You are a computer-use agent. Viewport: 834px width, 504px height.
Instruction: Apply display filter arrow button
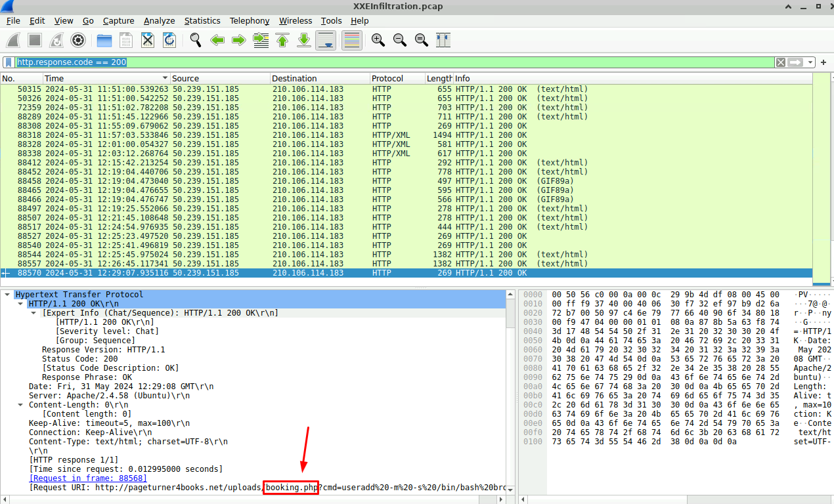[x=796, y=62]
